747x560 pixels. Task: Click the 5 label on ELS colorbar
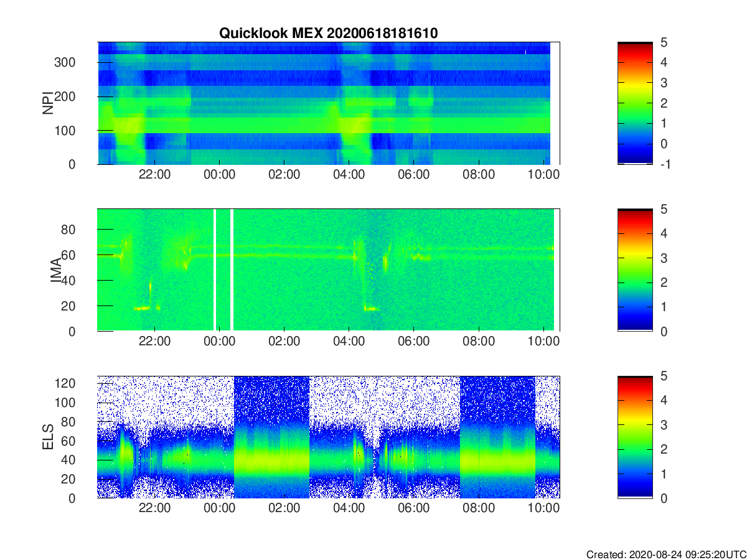pyautogui.click(x=663, y=376)
